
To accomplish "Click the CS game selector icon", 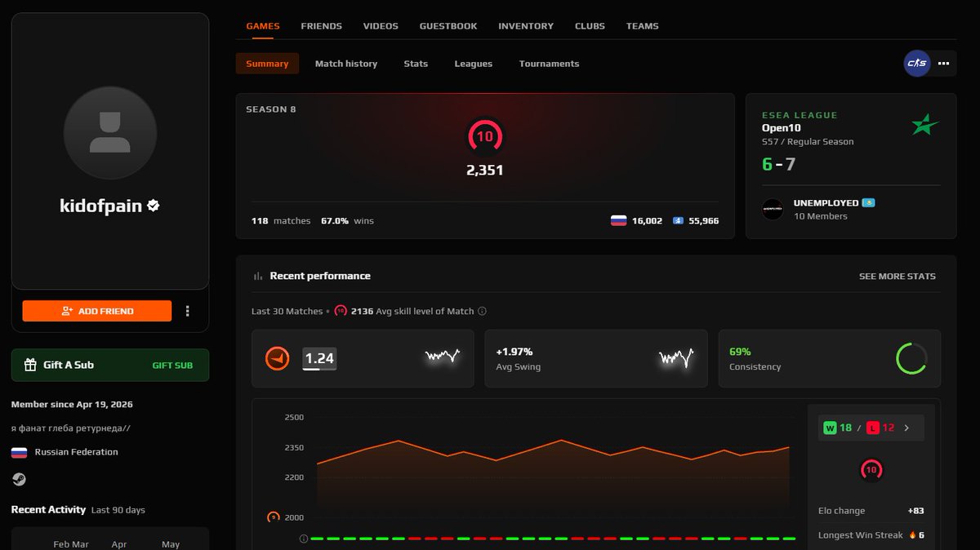I will pyautogui.click(x=917, y=63).
